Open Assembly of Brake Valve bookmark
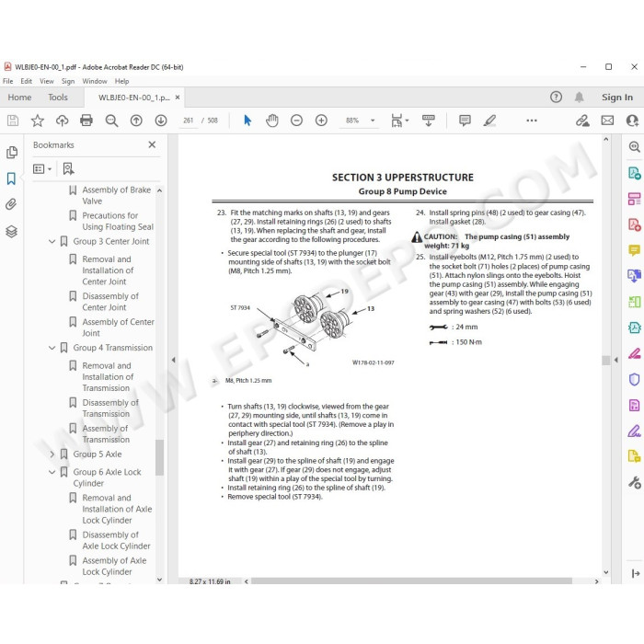Image resolution: width=644 pixels, height=644 pixels. click(x=116, y=195)
